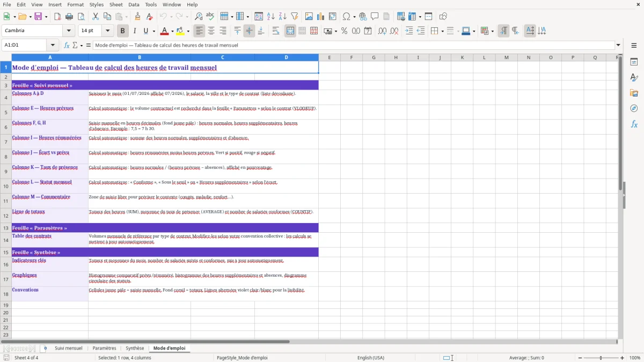
Task: Click the Formula equals sign button
Action: click(x=89, y=45)
